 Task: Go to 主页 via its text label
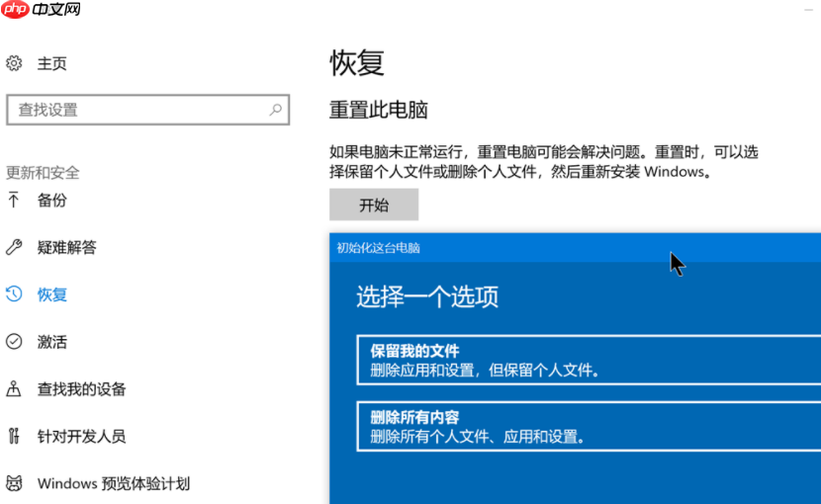(x=52, y=63)
